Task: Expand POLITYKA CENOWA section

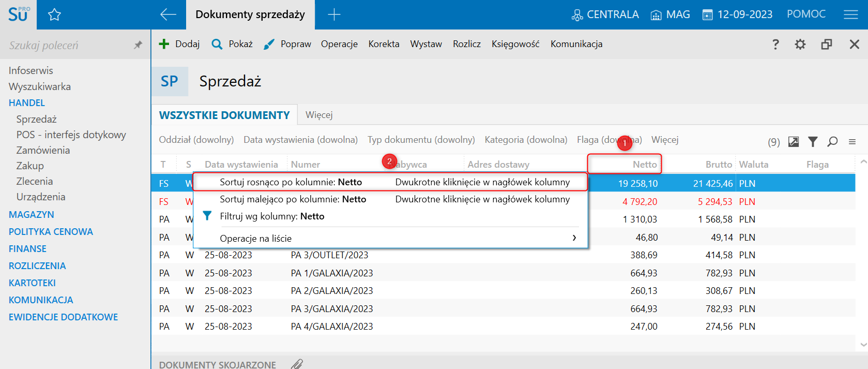Action: pos(51,231)
